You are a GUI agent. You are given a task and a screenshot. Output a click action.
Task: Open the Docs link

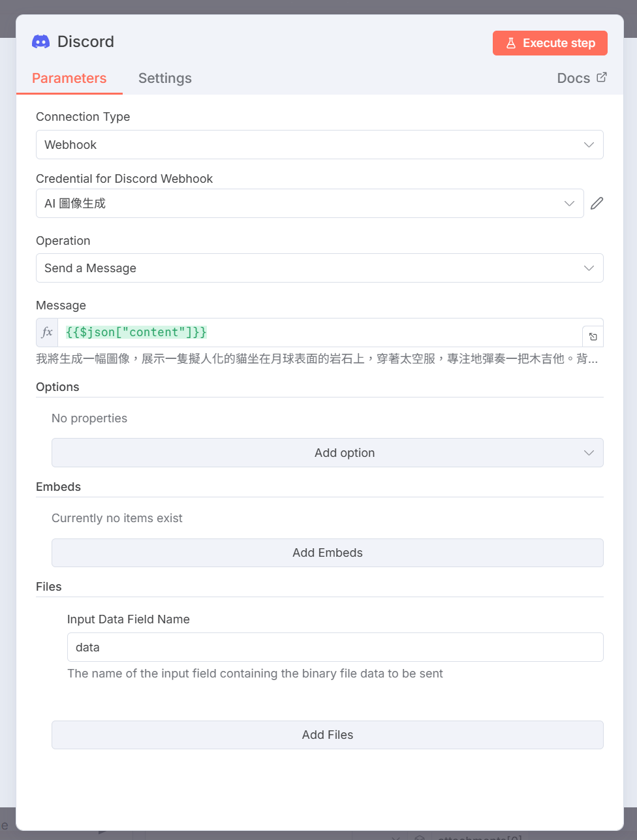coord(574,78)
